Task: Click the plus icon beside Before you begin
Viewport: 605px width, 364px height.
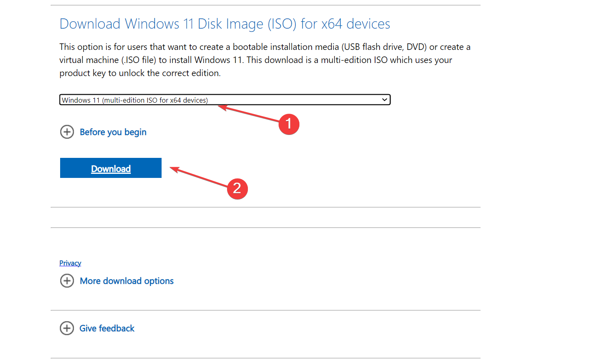Action: [x=67, y=132]
